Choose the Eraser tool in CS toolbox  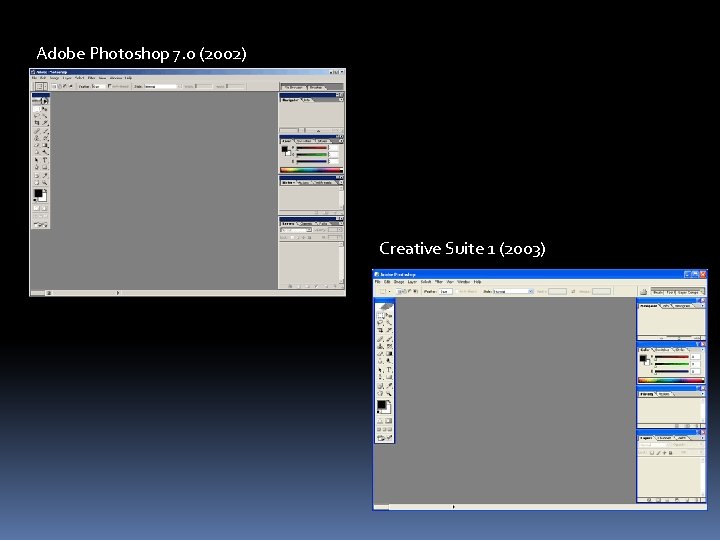tap(380, 354)
